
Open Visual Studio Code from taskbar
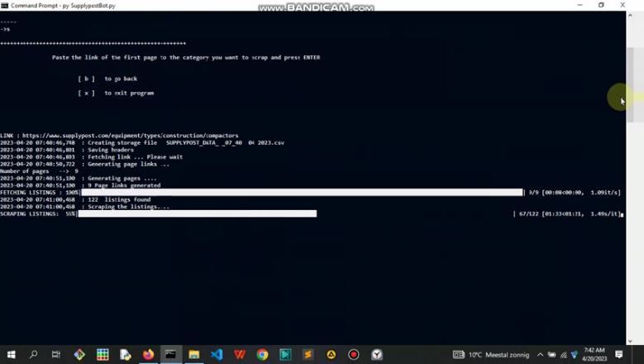pyautogui.click(x=217, y=354)
